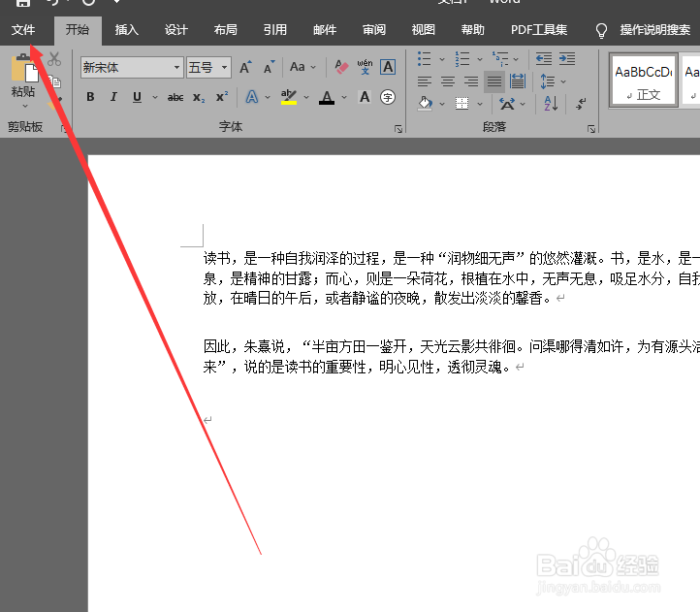
Task: Click paragraph starting '因此，朱熹说'
Action: tap(452, 357)
